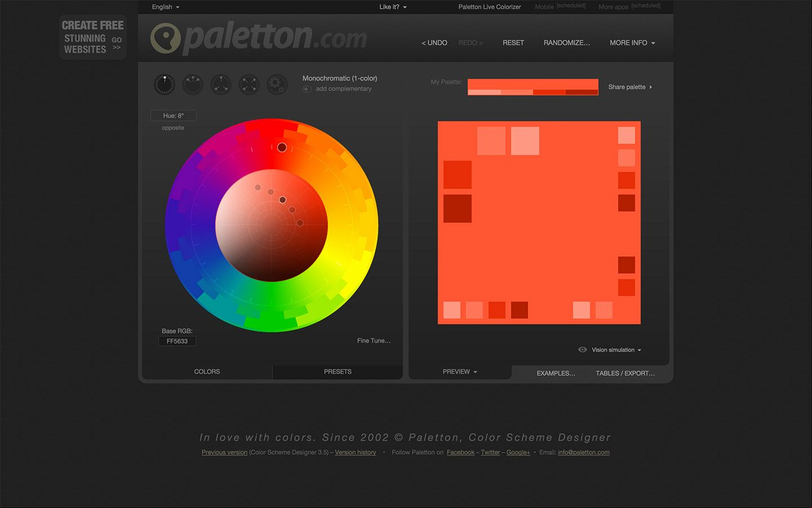Open the Like it? dropdown
Screen dimensions: 812x508
pos(393,7)
